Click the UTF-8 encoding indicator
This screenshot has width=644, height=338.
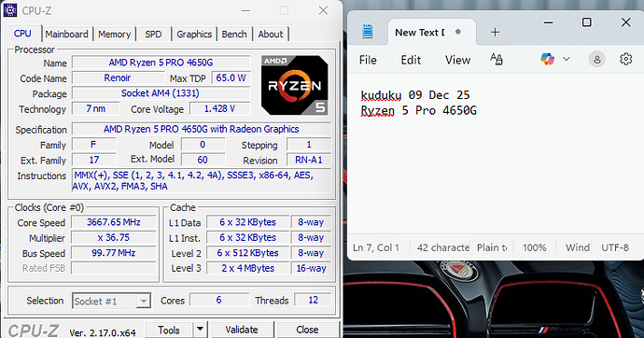(x=615, y=247)
